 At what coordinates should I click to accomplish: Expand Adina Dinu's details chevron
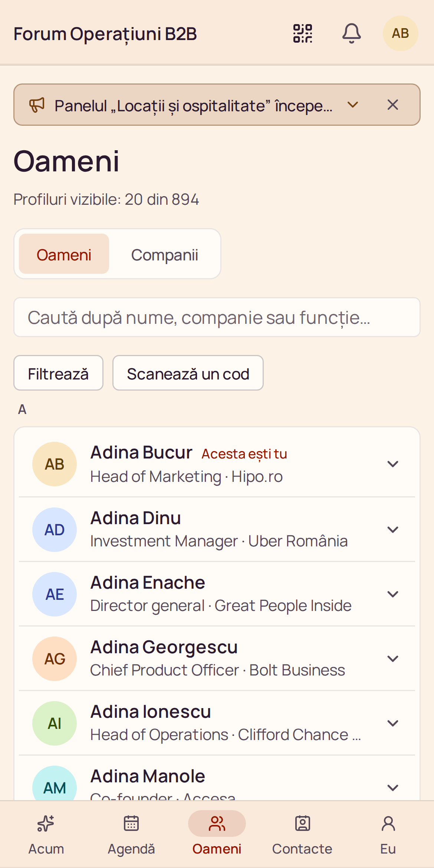(x=393, y=529)
